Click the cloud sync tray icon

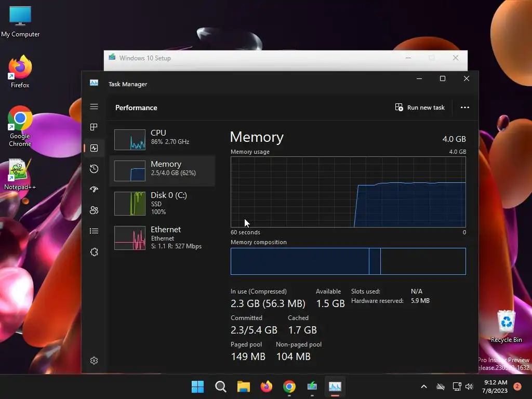point(441,387)
